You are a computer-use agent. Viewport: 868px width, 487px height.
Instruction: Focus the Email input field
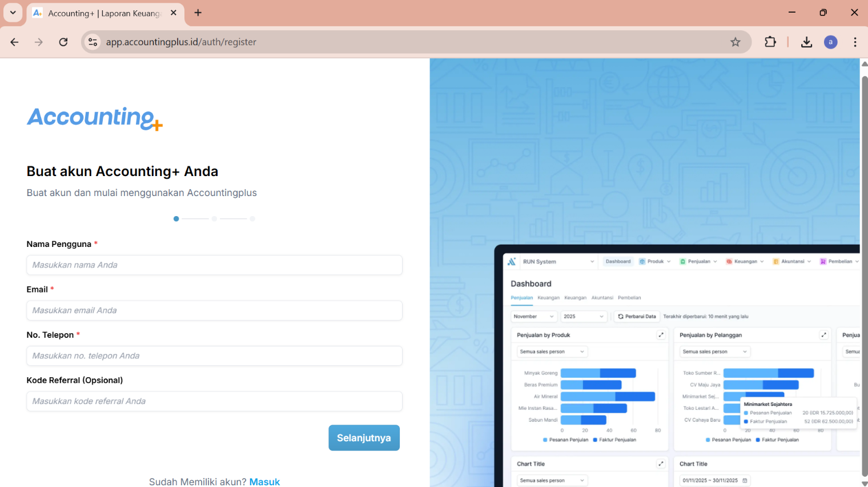(x=214, y=310)
